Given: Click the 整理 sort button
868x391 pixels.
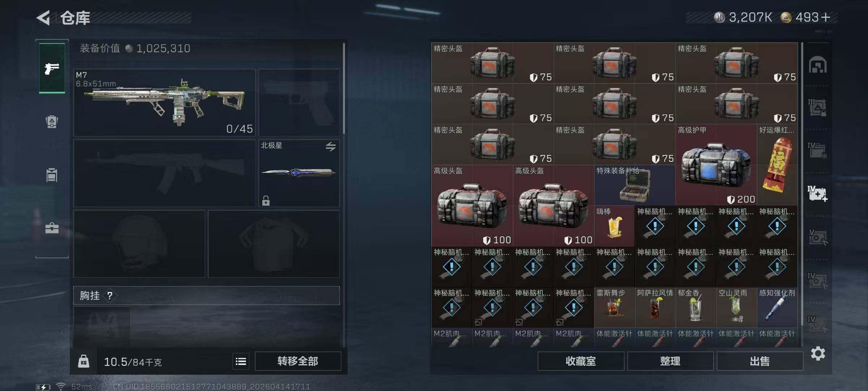Looking at the screenshot, I should [x=670, y=361].
